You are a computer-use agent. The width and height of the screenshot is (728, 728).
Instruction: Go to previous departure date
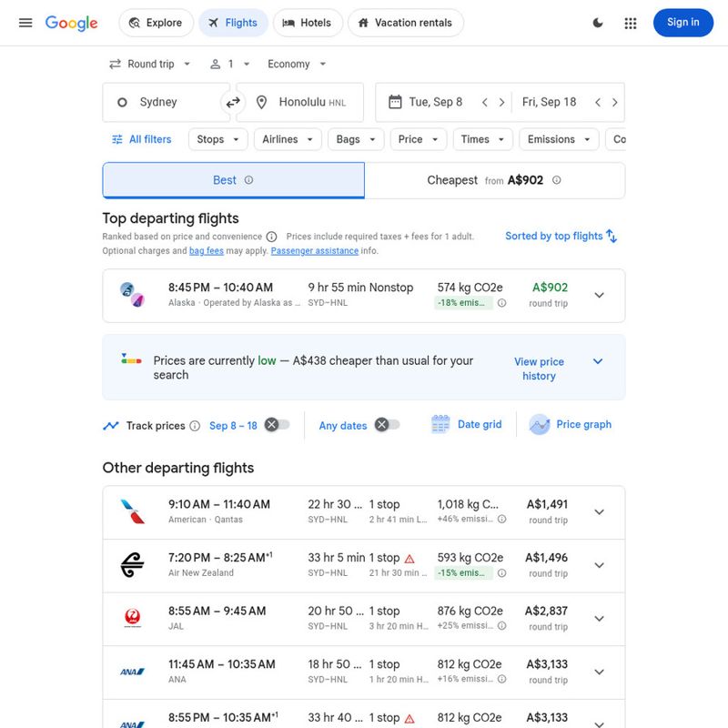(x=484, y=102)
